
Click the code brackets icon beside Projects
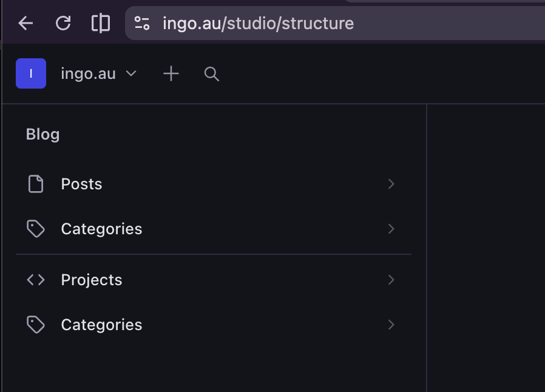(36, 280)
